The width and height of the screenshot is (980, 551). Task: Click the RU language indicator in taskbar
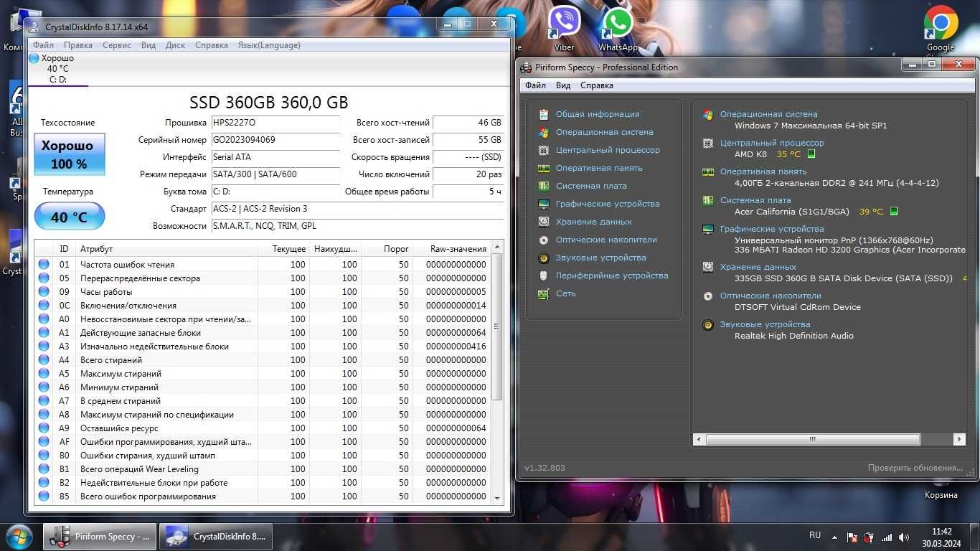tap(815, 535)
